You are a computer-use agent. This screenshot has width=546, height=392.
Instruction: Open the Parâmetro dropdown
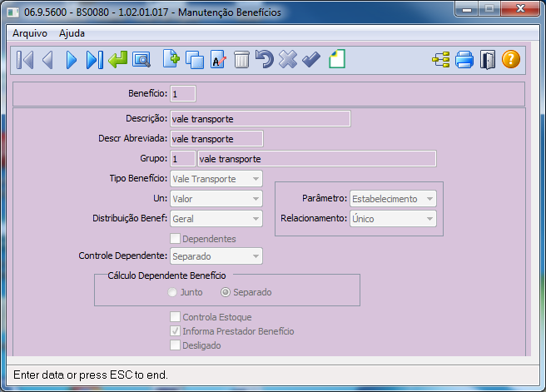pos(393,199)
